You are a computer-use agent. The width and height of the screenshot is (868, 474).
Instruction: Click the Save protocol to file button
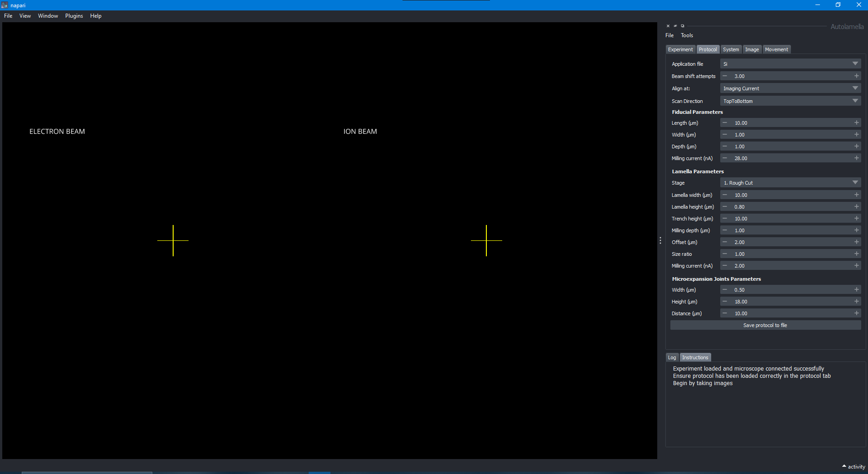click(x=765, y=325)
